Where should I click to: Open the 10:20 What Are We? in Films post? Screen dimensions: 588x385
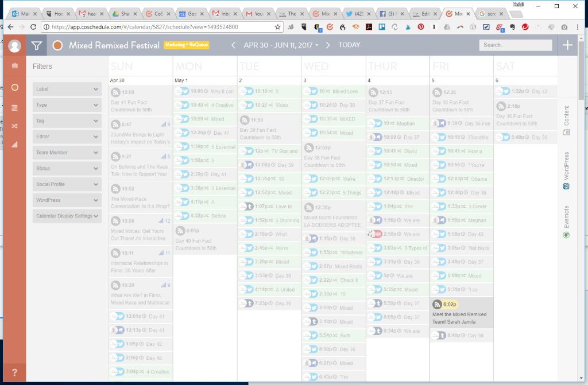140,294
